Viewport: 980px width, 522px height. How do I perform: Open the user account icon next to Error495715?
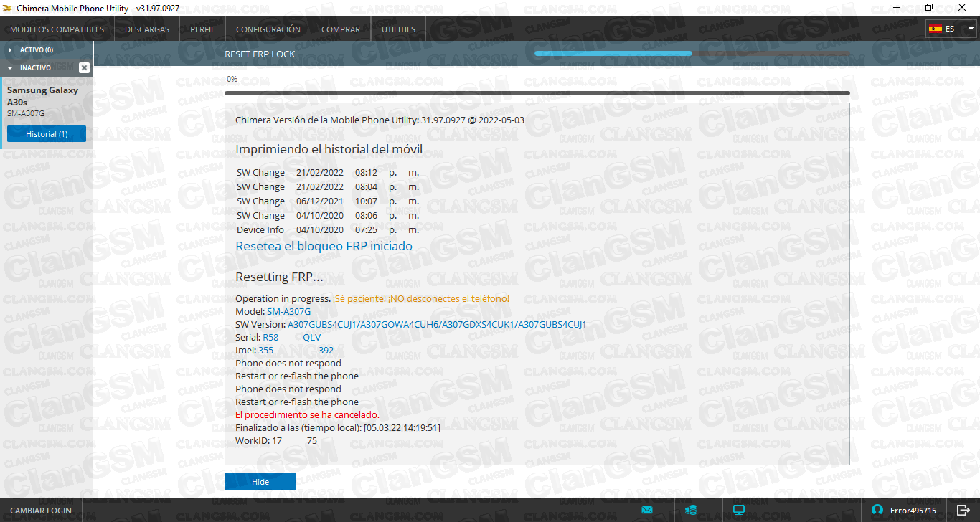click(x=877, y=510)
